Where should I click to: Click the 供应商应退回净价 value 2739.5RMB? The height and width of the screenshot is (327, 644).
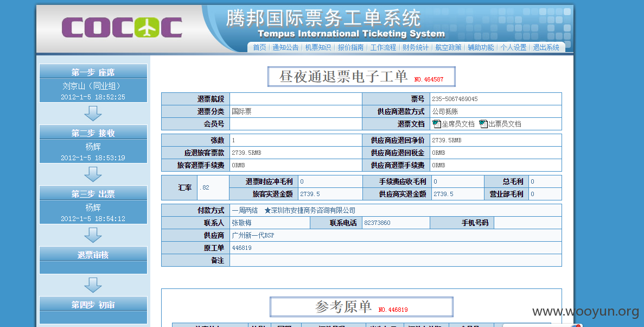coord(447,140)
